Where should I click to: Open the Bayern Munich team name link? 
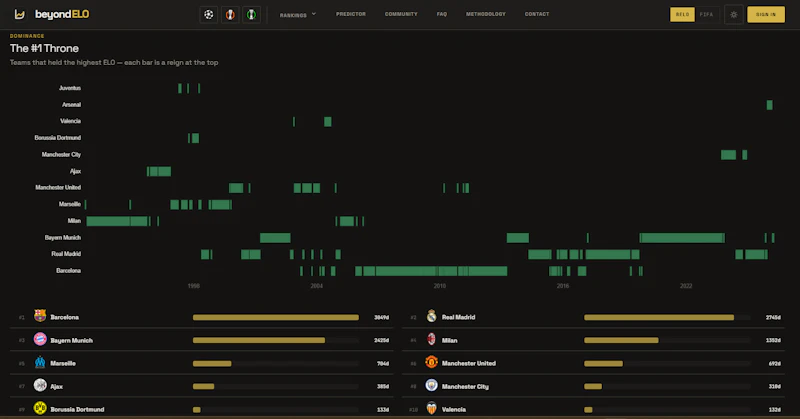(x=71, y=340)
